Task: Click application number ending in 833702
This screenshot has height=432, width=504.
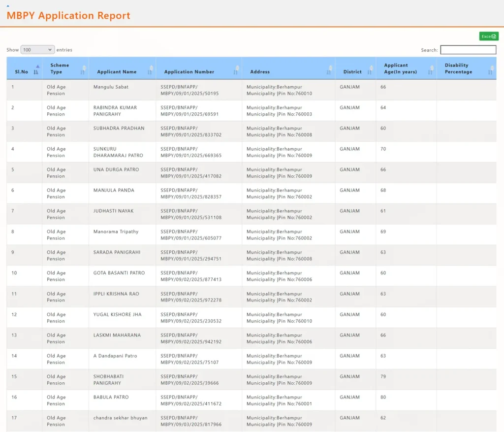Action: point(191,131)
